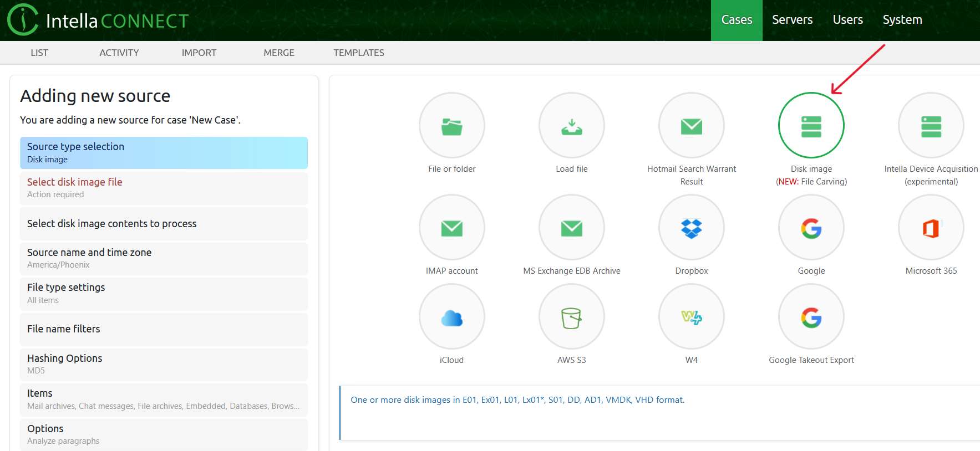Choose the Load file source icon

coord(571,126)
